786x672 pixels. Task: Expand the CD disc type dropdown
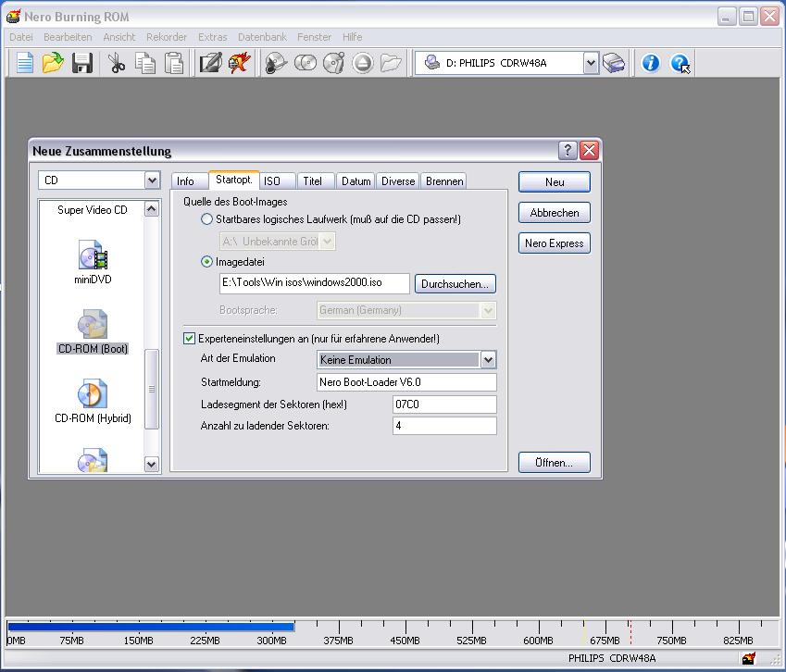coord(152,180)
